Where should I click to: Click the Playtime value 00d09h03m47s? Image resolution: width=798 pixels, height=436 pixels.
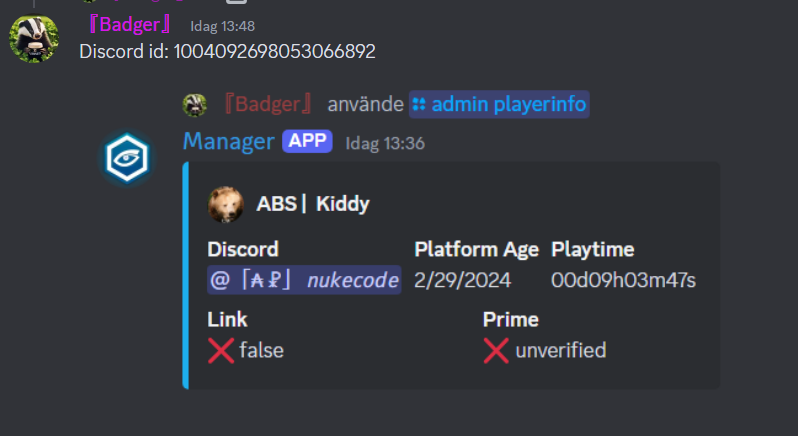coord(623,279)
